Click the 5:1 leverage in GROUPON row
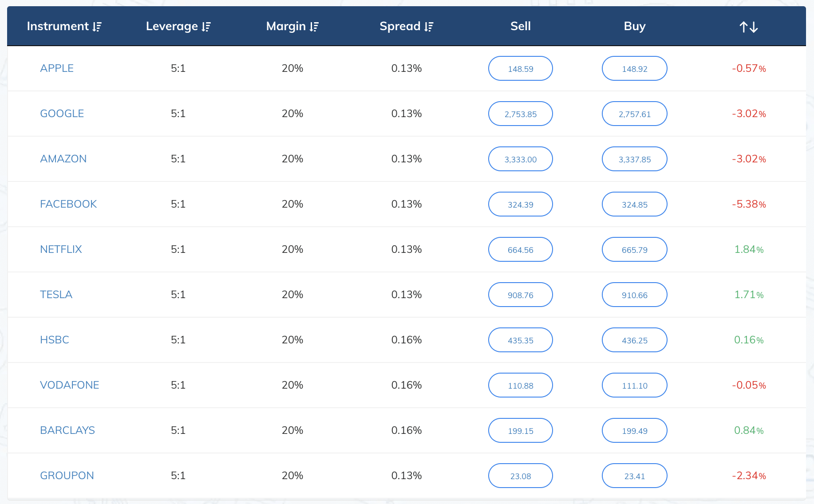This screenshot has height=504, width=814. [178, 476]
